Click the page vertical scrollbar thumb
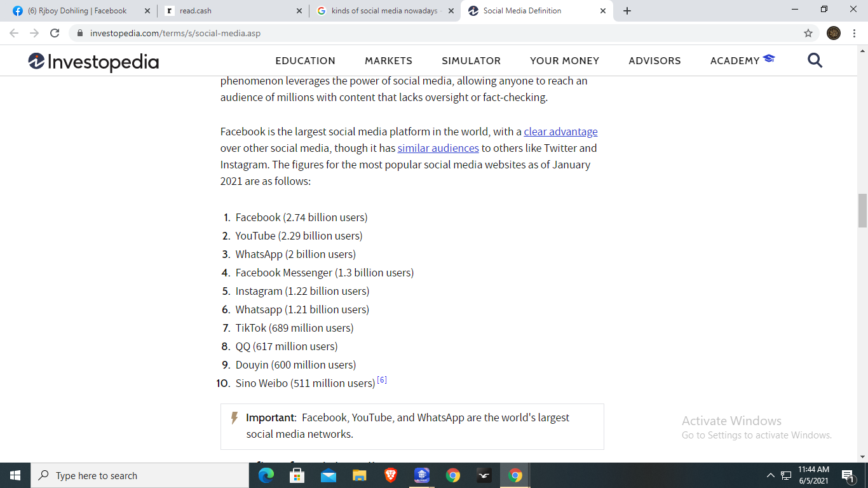Image resolution: width=868 pixels, height=488 pixels. click(x=862, y=210)
